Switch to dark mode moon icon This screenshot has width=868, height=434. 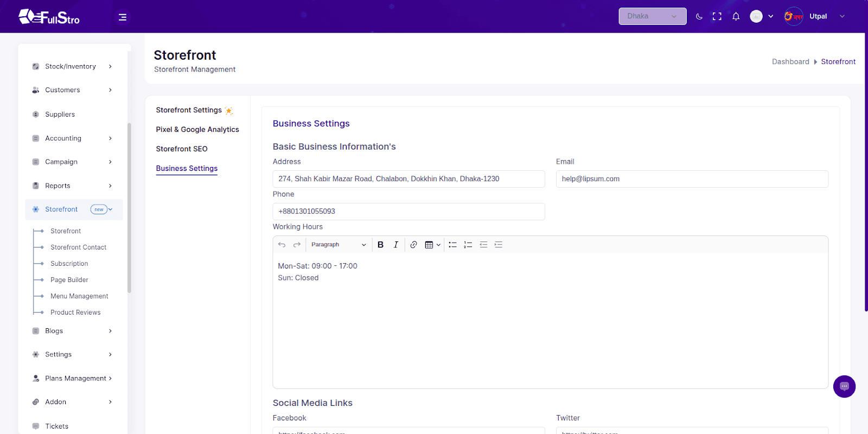pyautogui.click(x=699, y=16)
